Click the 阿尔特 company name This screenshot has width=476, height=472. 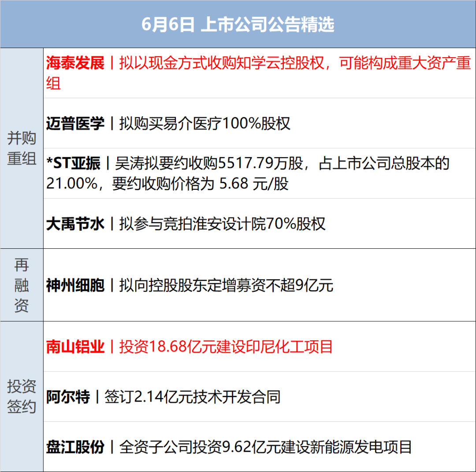[68, 397]
